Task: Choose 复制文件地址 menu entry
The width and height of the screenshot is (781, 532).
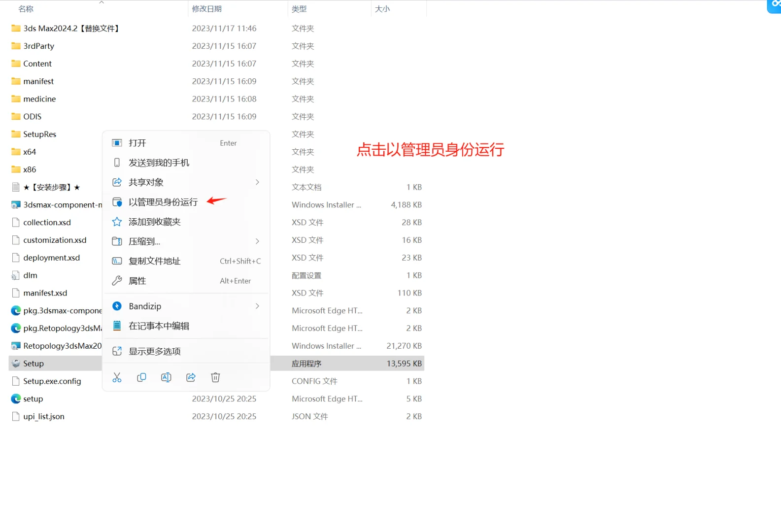Action: 186,261
